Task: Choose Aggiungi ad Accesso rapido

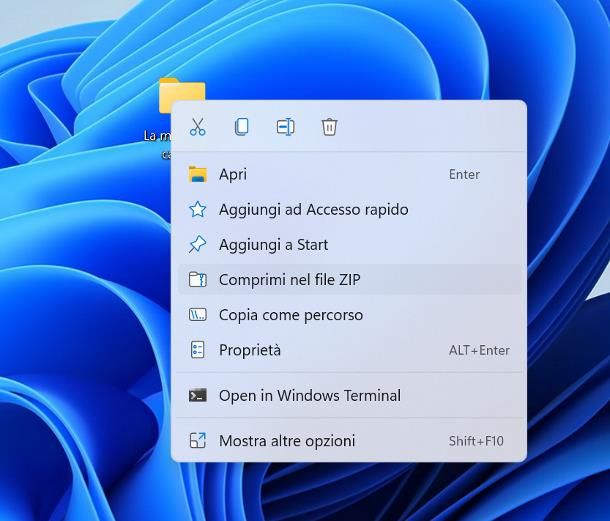Action: (x=313, y=209)
